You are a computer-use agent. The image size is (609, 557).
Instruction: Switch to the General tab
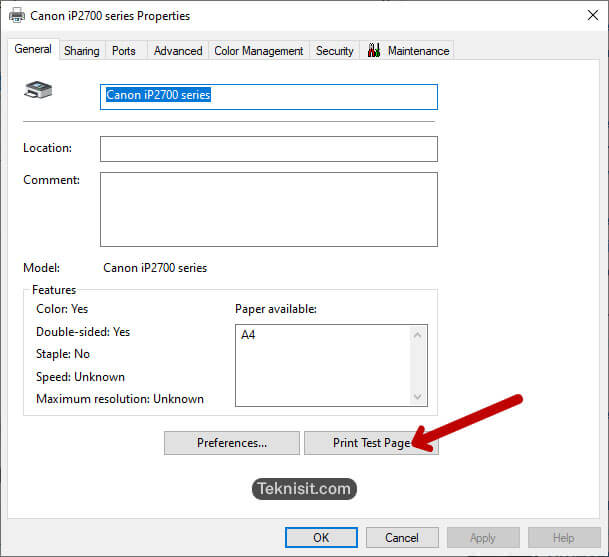(x=33, y=49)
